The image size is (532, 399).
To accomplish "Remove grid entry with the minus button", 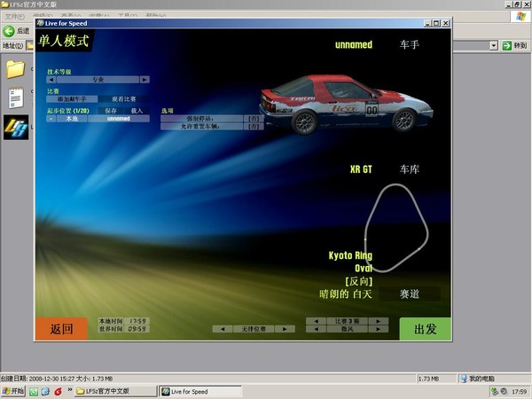I will (51, 119).
